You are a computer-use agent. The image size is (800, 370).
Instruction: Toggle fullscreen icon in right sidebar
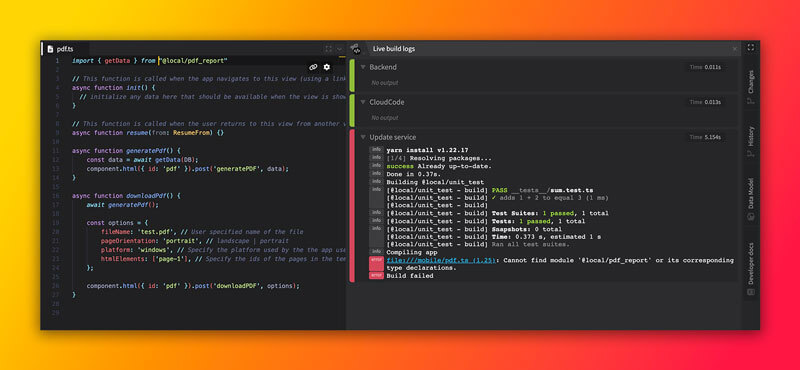[751, 47]
